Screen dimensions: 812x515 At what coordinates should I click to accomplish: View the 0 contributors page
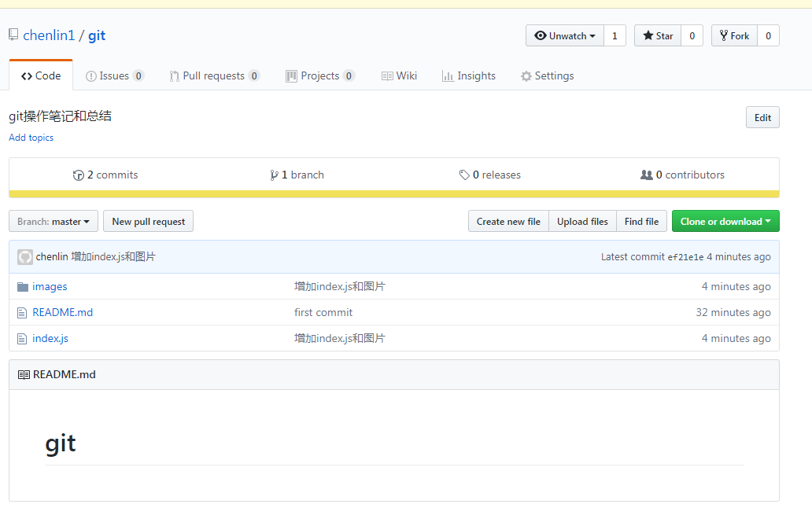682,175
